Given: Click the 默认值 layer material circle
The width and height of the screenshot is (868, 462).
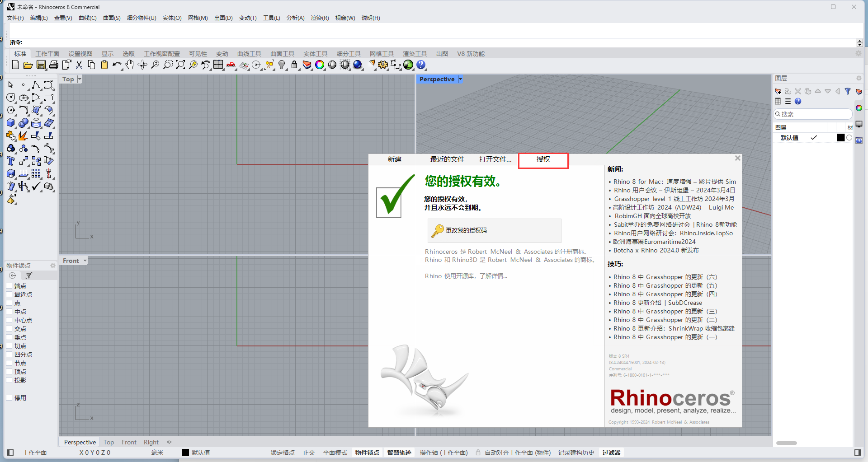Looking at the screenshot, I should (x=849, y=138).
